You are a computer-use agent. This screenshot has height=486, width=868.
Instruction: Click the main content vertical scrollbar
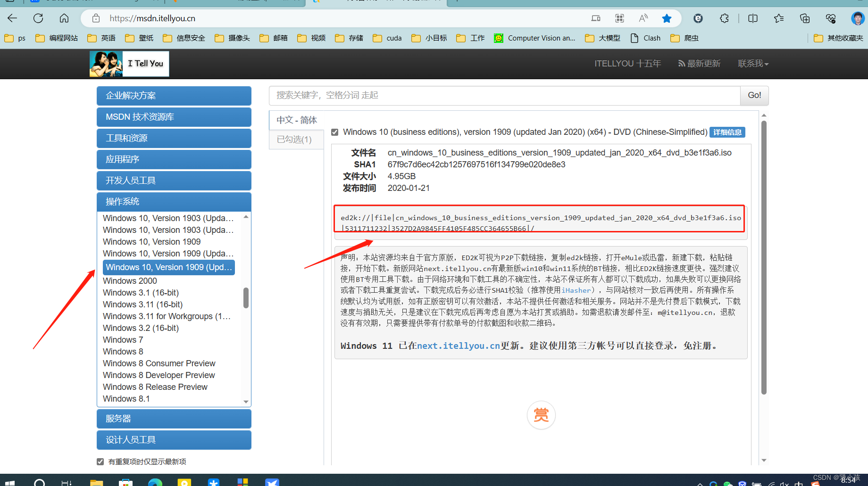(764, 257)
